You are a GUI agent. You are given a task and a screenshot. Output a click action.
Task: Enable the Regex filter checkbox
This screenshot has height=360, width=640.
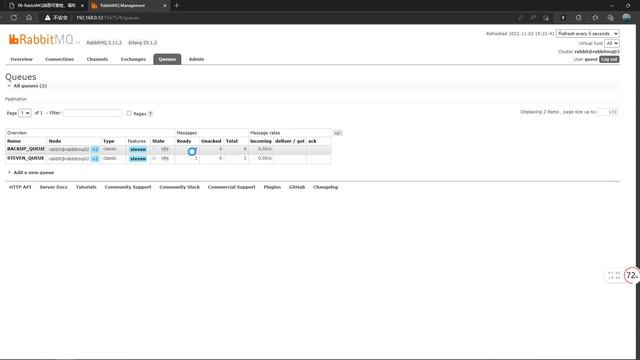click(x=129, y=113)
